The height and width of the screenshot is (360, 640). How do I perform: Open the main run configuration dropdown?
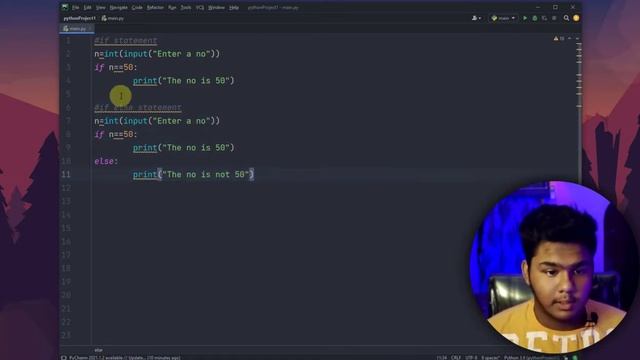(503, 18)
